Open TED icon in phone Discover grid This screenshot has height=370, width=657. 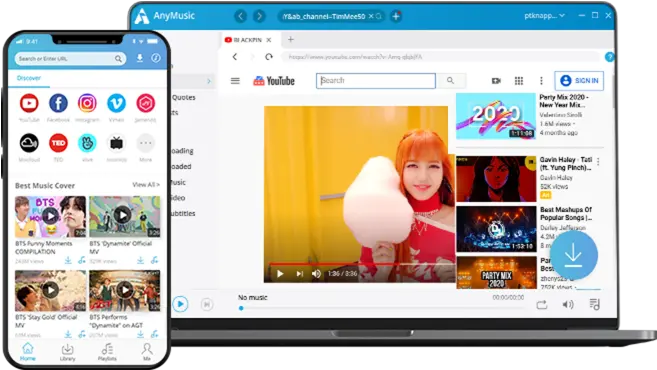[58, 143]
